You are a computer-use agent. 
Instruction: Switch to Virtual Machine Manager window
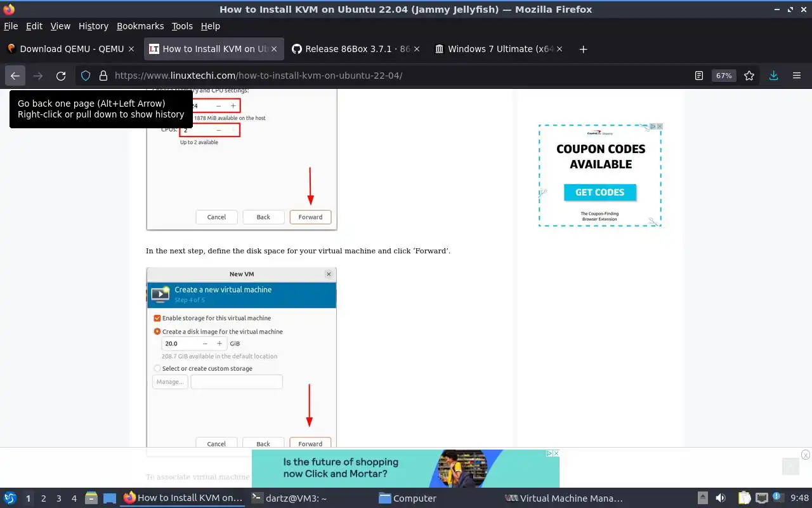click(x=565, y=498)
